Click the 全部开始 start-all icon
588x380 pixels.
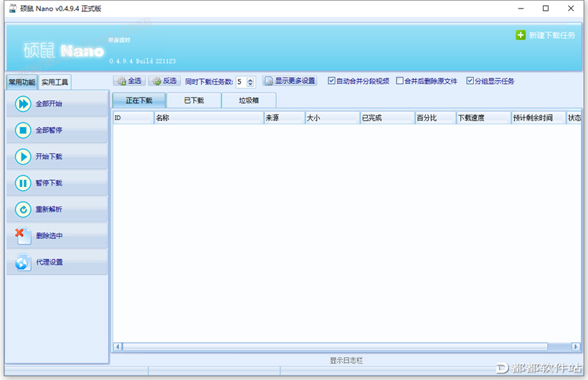[23, 104]
